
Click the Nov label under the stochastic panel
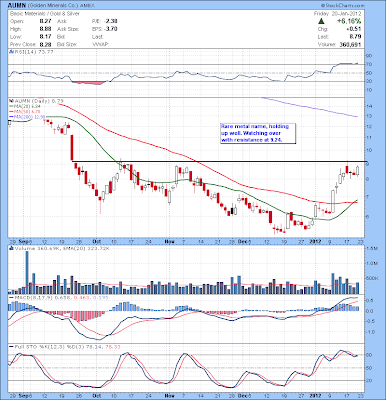pos(170,395)
